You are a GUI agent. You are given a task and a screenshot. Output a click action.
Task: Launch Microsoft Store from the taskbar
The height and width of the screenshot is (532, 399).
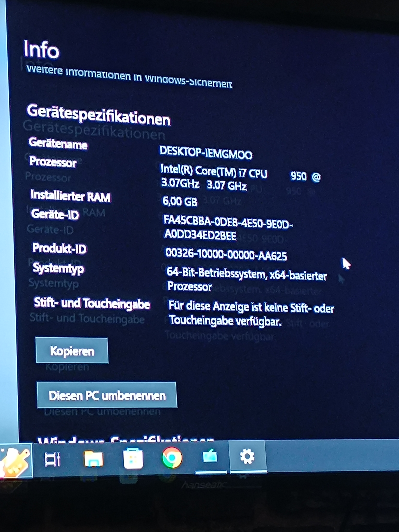click(x=133, y=458)
